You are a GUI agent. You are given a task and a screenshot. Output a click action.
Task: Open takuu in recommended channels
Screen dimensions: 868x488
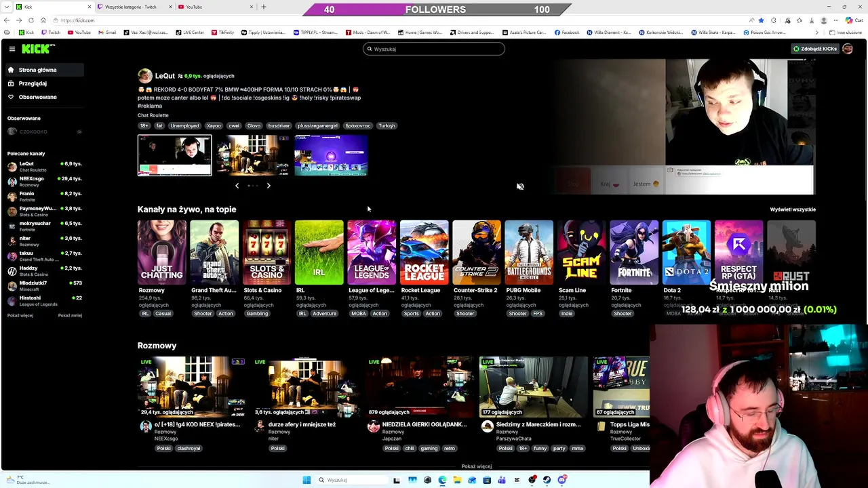click(x=44, y=256)
